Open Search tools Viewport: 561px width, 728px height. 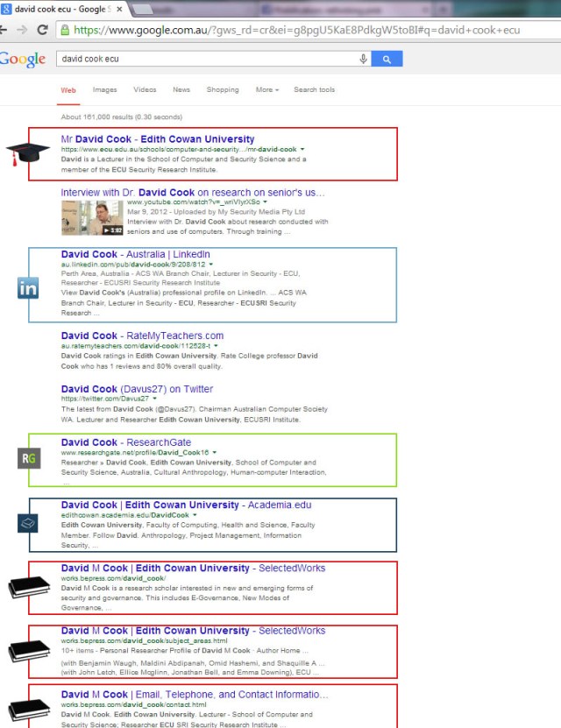point(314,89)
